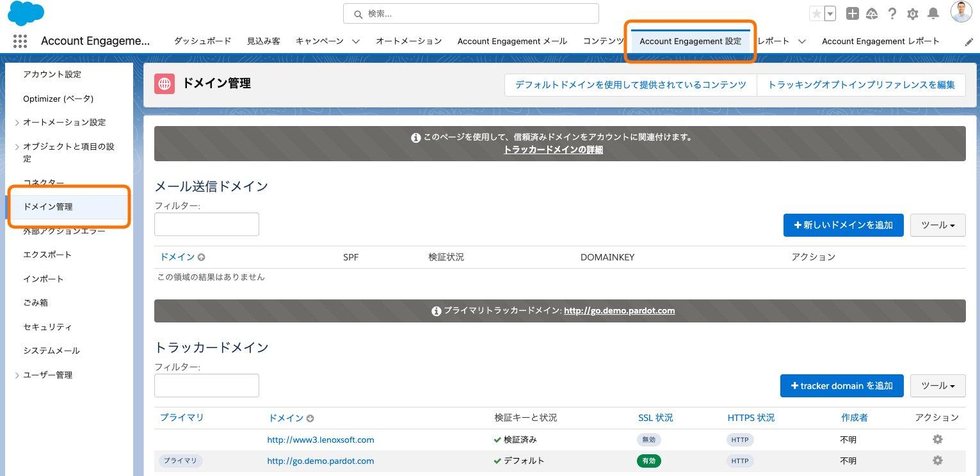This screenshot has height=476, width=980.
Task: Open the setup gear in the header
Action: point(913,13)
